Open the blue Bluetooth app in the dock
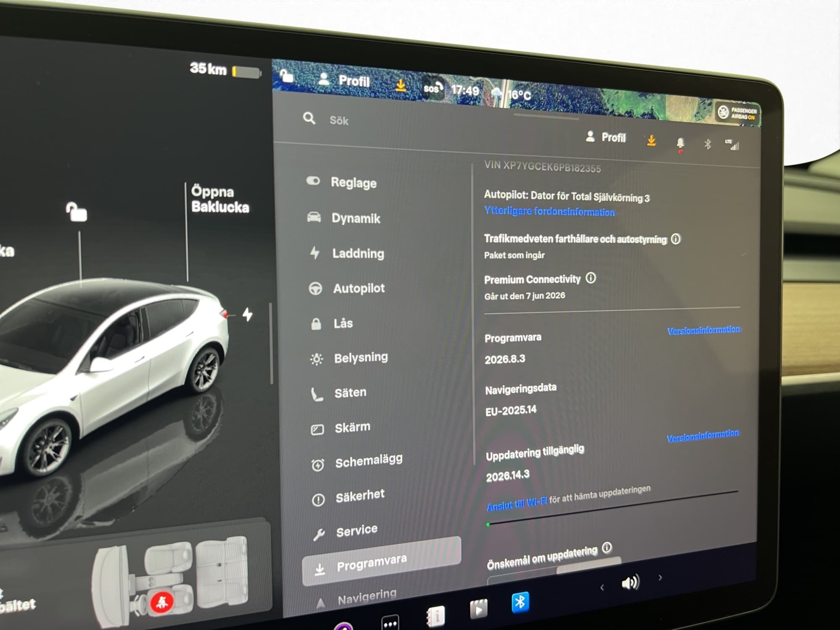 coord(520,603)
